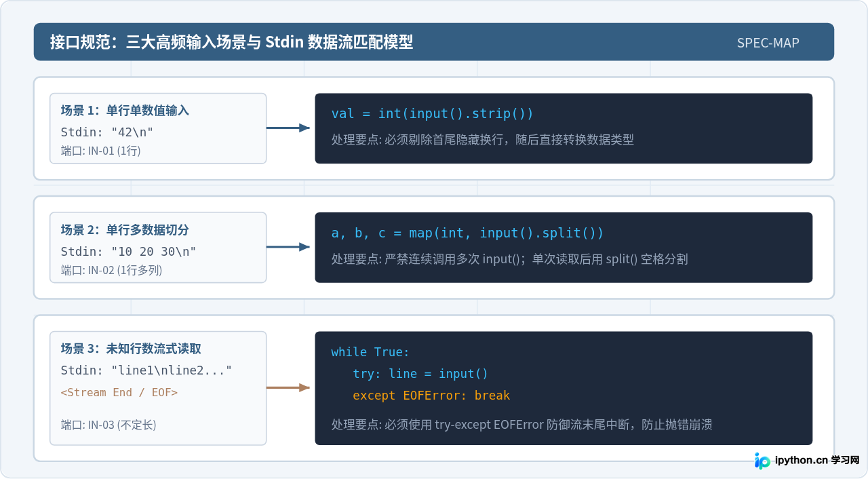
Task: Click the code line "while True:"
Action: click(370, 352)
